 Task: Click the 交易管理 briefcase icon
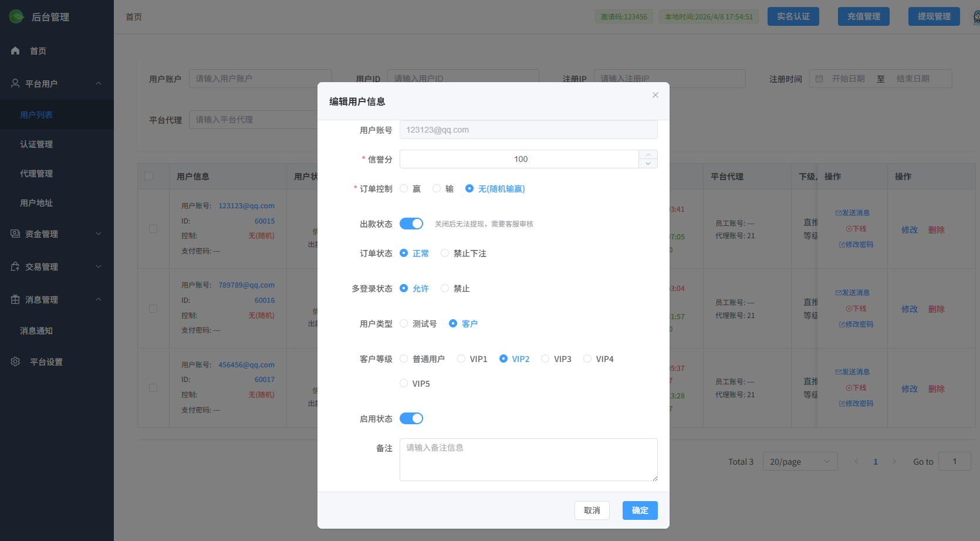(15, 266)
